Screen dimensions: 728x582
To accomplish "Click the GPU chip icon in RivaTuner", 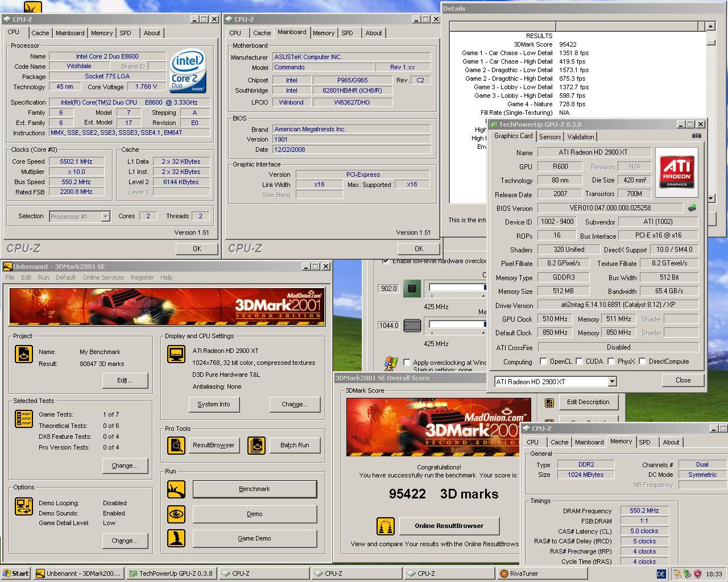I will [x=412, y=288].
